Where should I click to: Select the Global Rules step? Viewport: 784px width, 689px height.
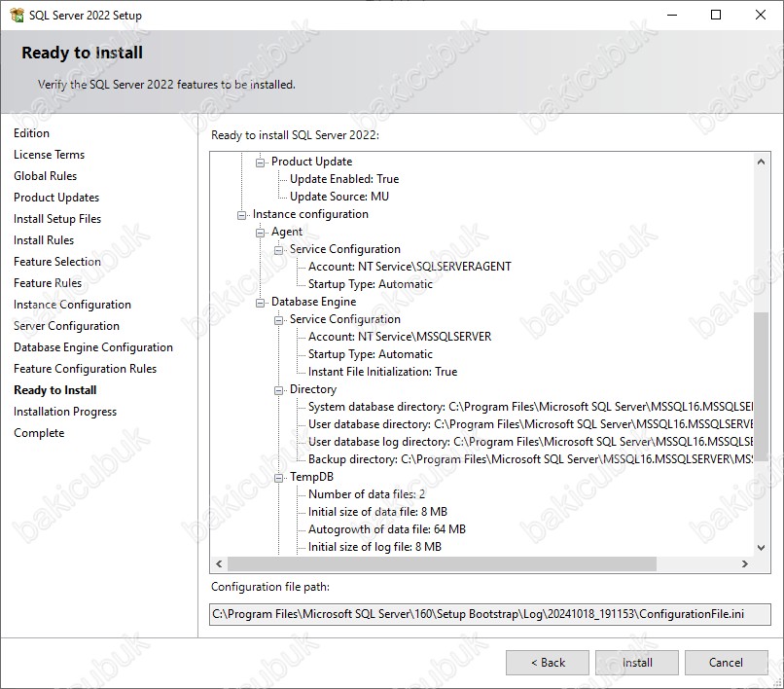(x=45, y=176)
